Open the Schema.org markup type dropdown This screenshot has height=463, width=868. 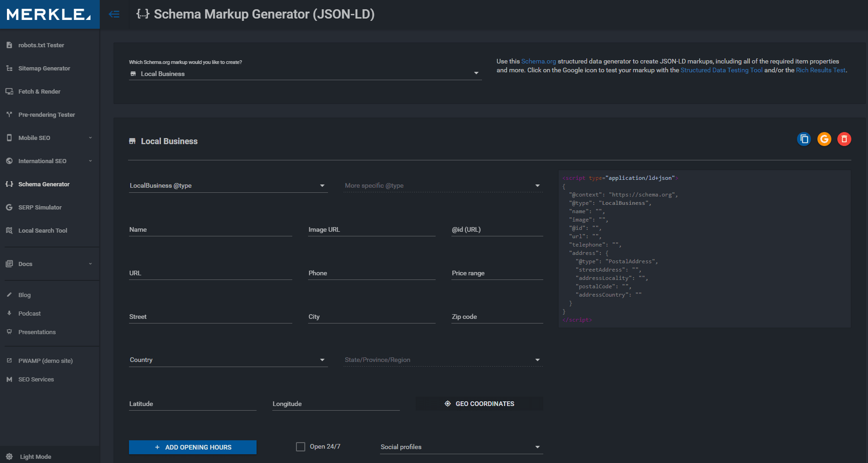pyautogui.click(x=305, y=74)
